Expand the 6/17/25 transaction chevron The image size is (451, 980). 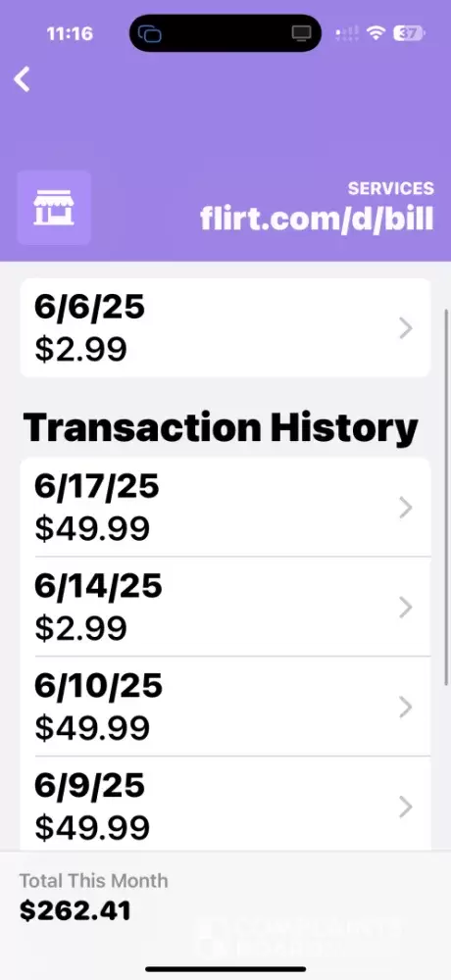coord(406,508)
